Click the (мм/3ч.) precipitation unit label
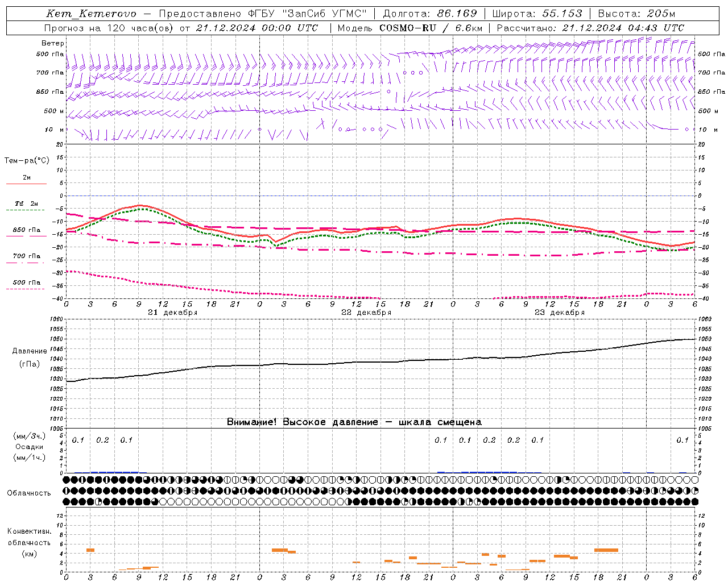This screenshot has height=582, width=728. pos(30,436)
